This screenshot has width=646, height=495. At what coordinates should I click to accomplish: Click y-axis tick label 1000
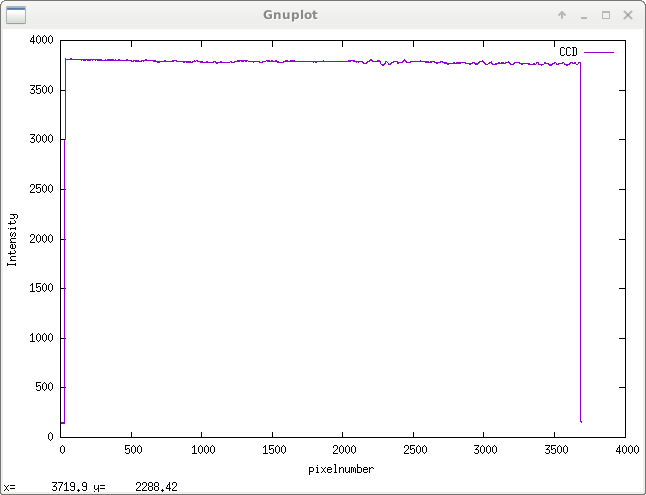[42, 338]
